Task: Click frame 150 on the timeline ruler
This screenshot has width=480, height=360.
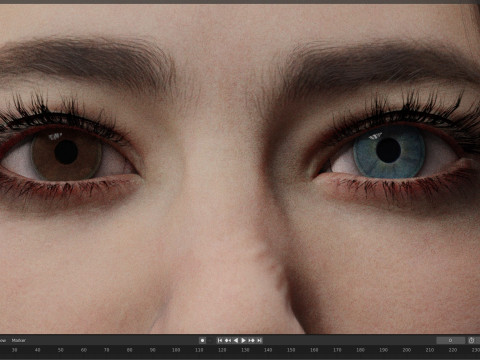Action: coord(291,350)
